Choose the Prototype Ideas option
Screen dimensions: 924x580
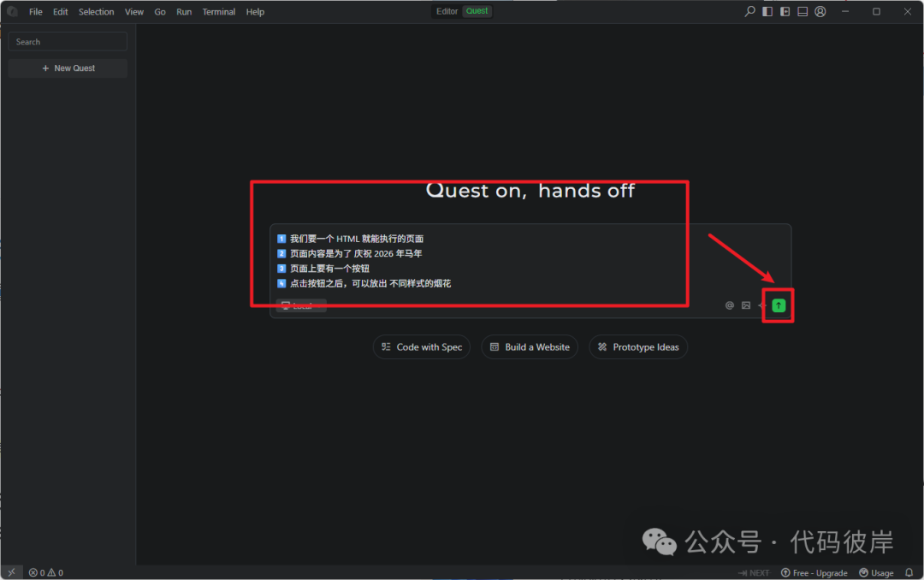pos(638,347)
